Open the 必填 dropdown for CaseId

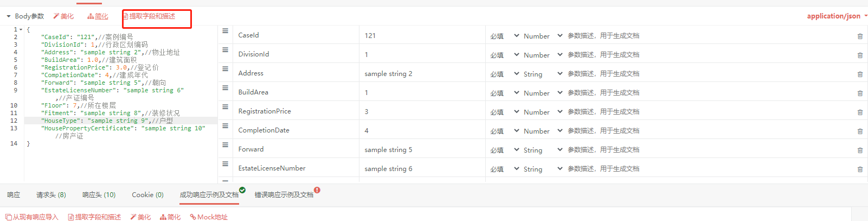(x=504, y=36)
